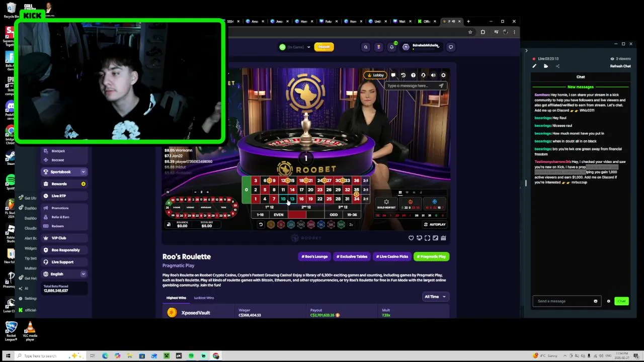This screenshot has width=644, height=362.
Task: Click the Pragmatic Play provider link
Action: point(178,265)
